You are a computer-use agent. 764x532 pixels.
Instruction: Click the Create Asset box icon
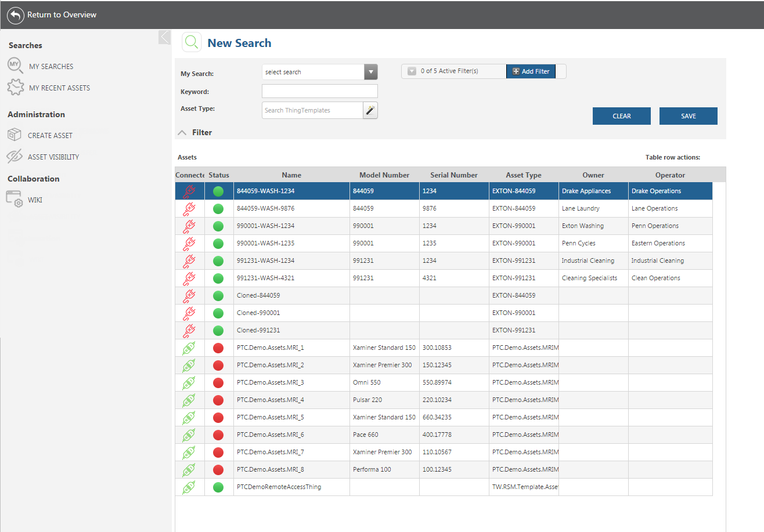tap(14, 135)
